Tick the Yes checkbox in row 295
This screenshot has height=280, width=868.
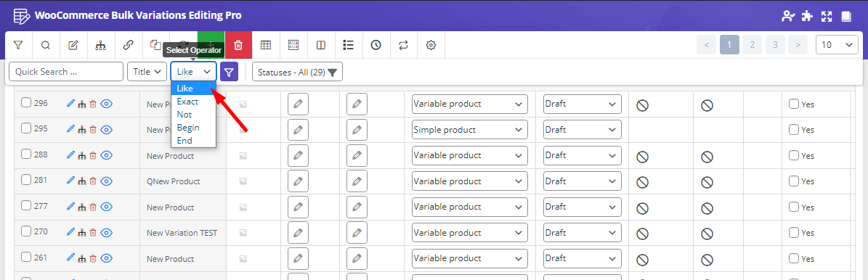[794, 130]
